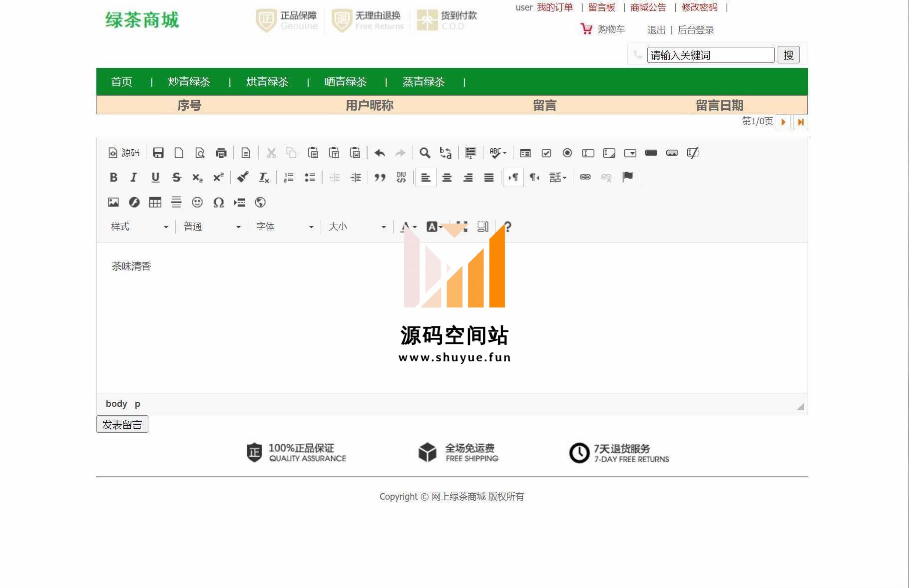Insert a form element
Image resolution: width=909 pixels, height=588 pixels.
coord(525,153)
